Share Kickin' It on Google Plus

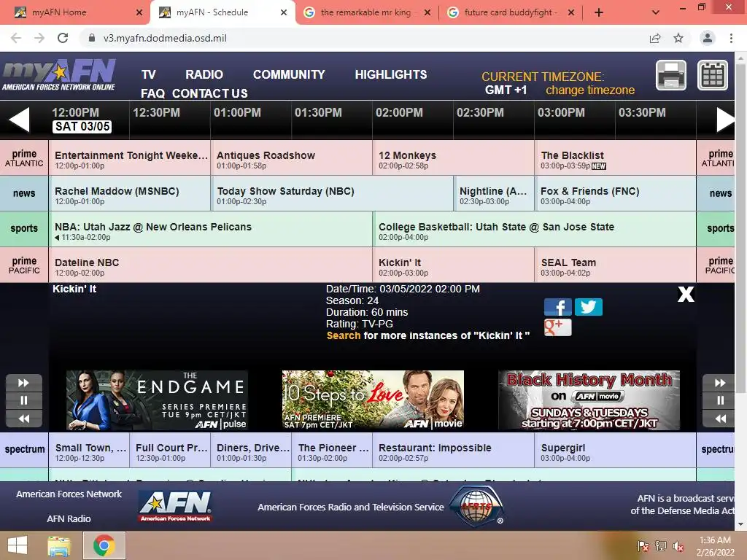tap(558, 327)
